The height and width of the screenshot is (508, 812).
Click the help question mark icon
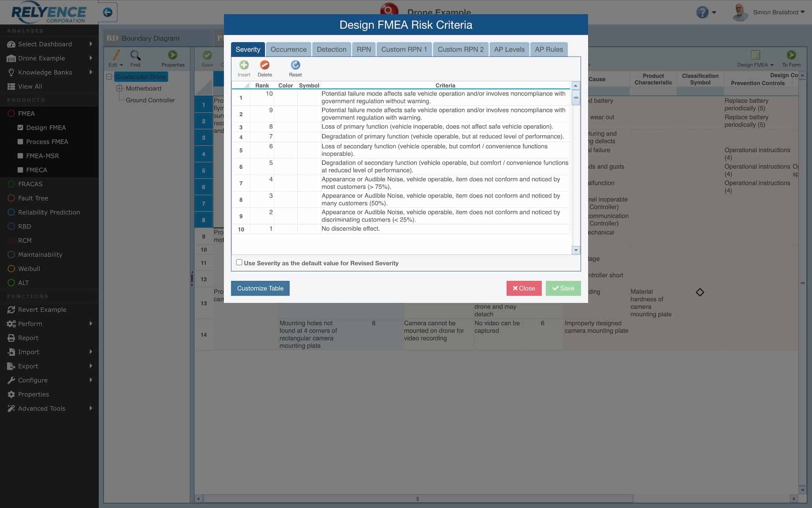(702, 12)
